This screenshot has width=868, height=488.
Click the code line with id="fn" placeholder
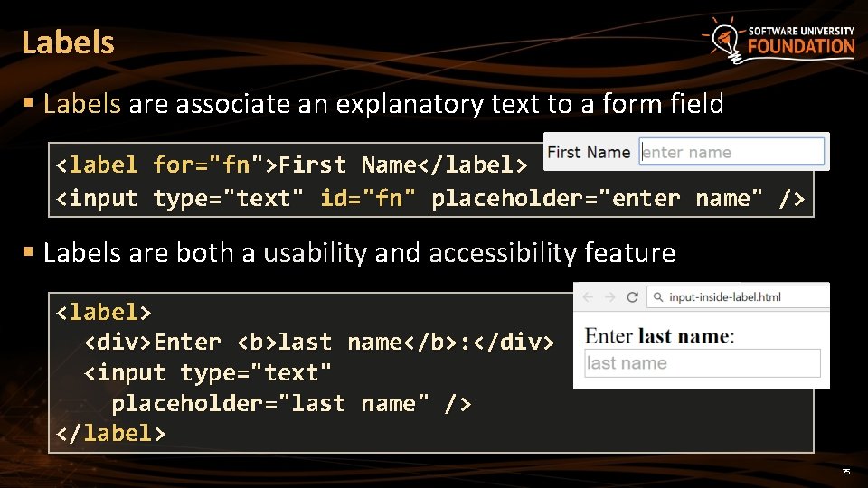[x=430, y=198]
